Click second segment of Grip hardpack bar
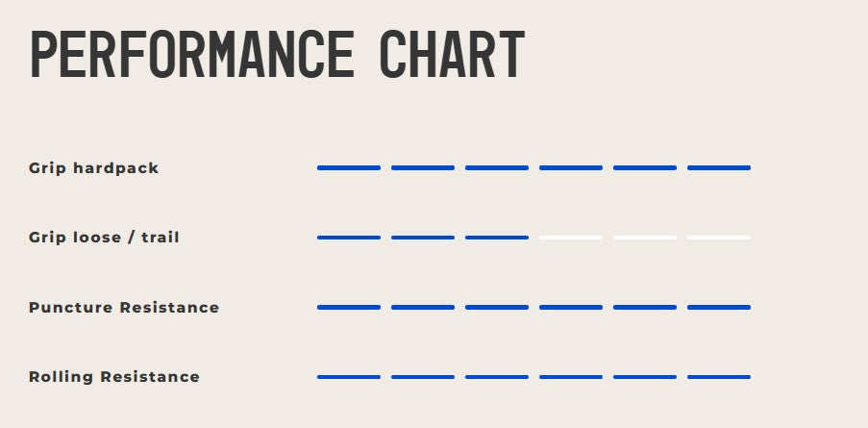 click(x=423, y=168)
